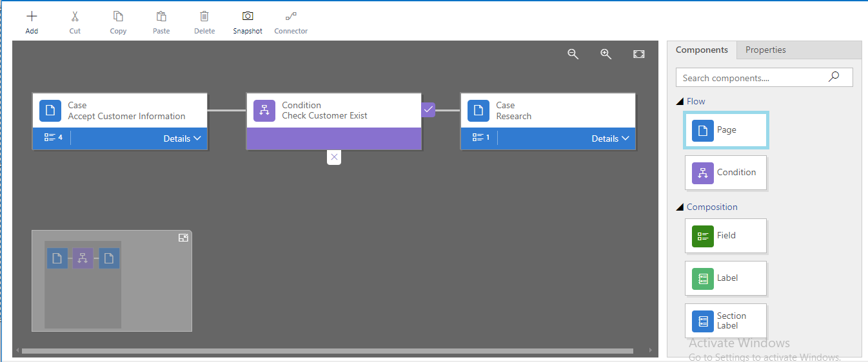Open the Components tab
The height and width of the screenshot is (362, 868).
(702, 50)
